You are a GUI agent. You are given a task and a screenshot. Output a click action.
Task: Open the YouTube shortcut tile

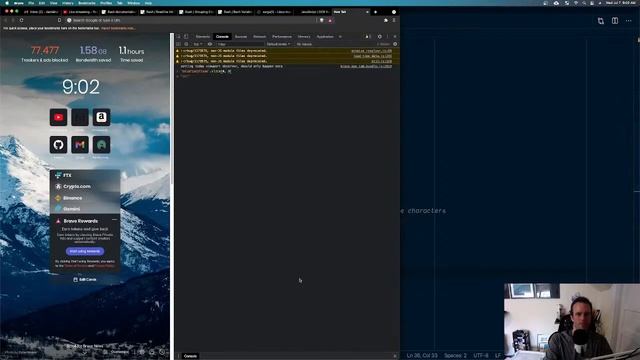tap(58, 118)
